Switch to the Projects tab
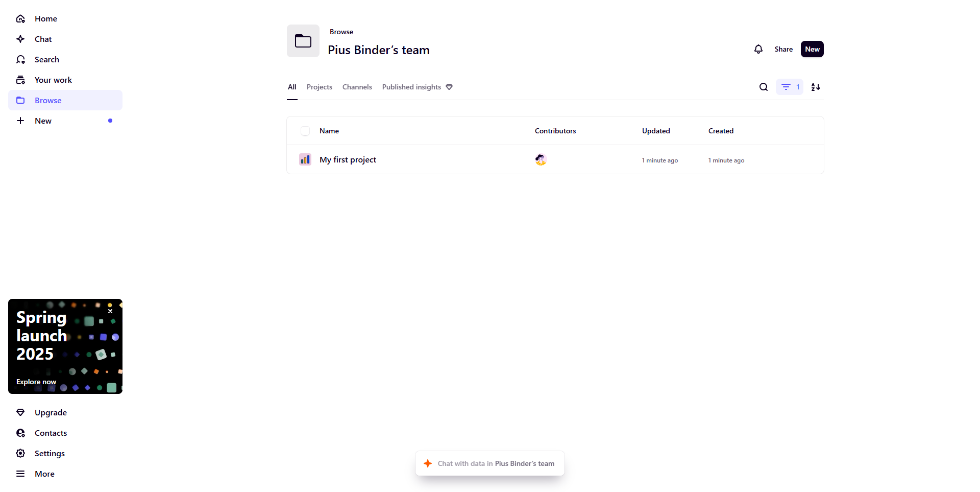The height and width of the screenshot is (492, 980). click(319, 87)
